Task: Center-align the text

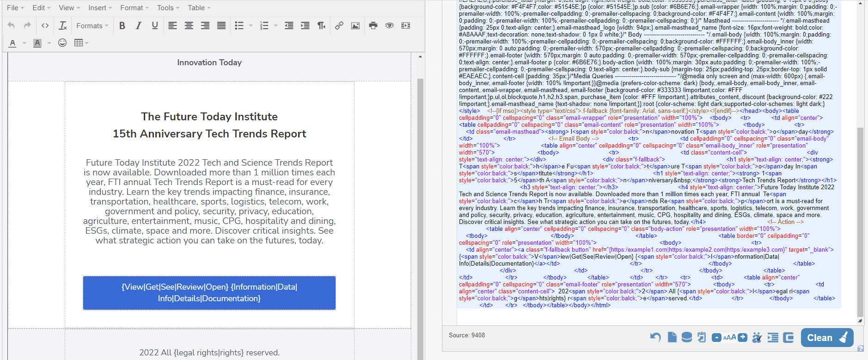Action: (x=189, y=25)
